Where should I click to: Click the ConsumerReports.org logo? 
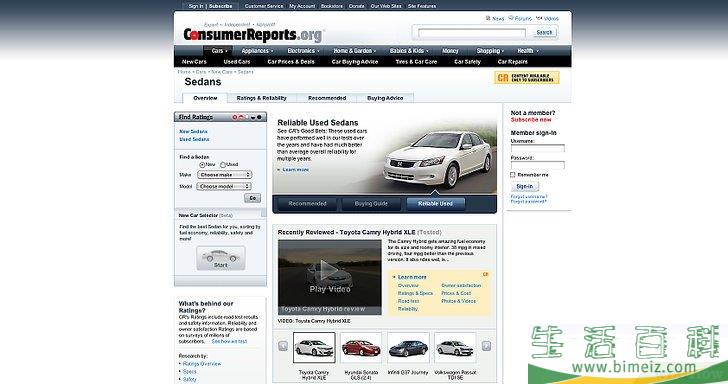click(x=253, y=35)
